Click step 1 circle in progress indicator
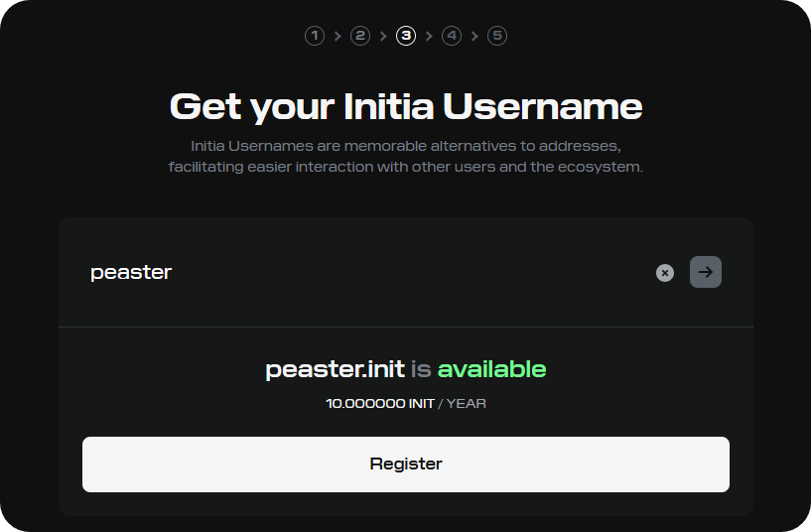Viewport: 811px width, 532px height. (315, 36)
